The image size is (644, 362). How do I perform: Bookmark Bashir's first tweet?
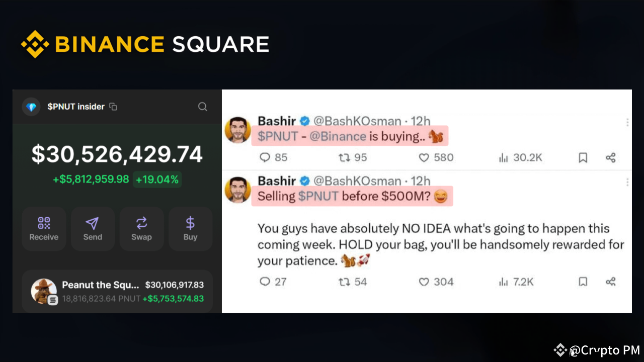pos(583,157)
